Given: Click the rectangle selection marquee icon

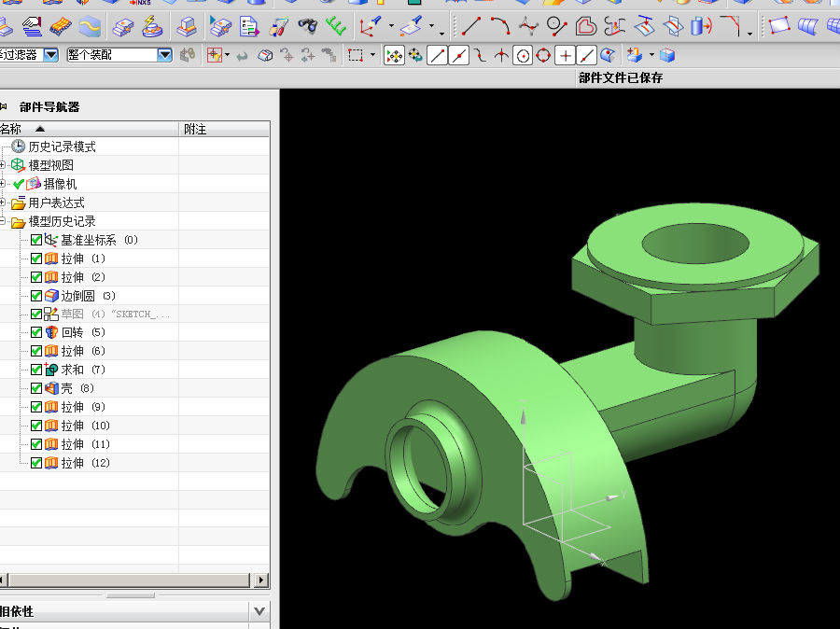Looking at the screenshot, I should coord(355,56).
